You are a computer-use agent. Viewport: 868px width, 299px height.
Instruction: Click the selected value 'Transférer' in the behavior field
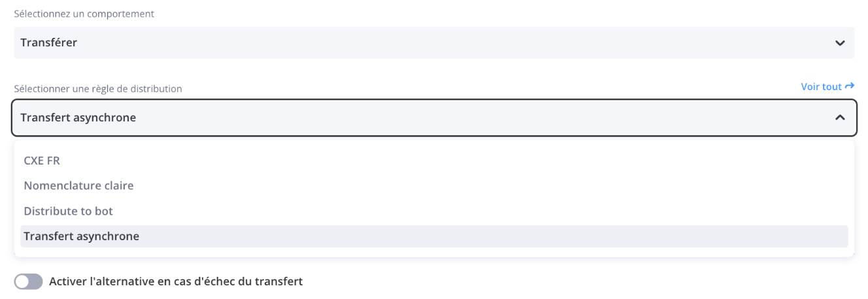click(x=49, y=43)
